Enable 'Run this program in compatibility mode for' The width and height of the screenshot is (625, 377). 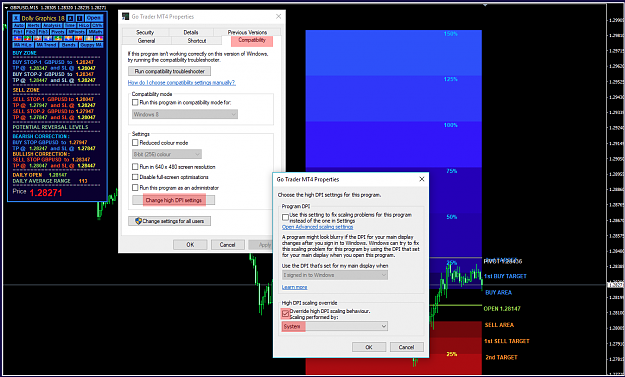pos(135,102)
